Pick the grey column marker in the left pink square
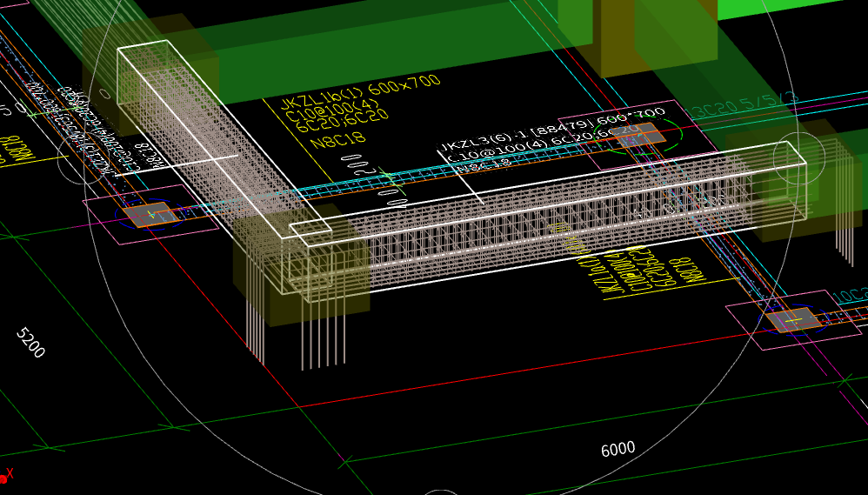This screenshot has width=868, height=495. pyautogui.click(x=146, y=213)
